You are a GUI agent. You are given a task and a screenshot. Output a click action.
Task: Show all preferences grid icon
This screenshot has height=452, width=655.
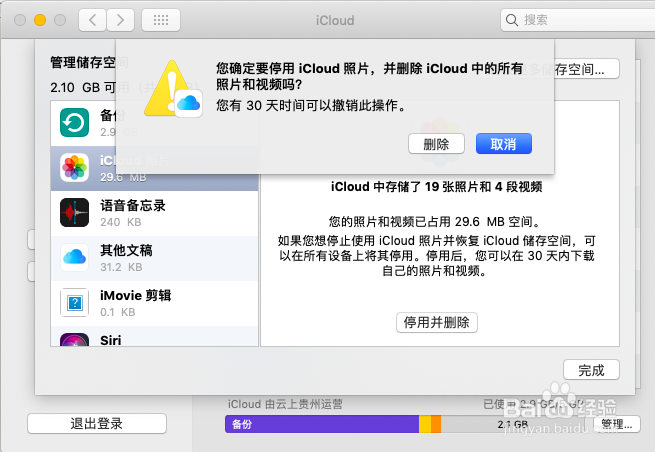point(161,20)
